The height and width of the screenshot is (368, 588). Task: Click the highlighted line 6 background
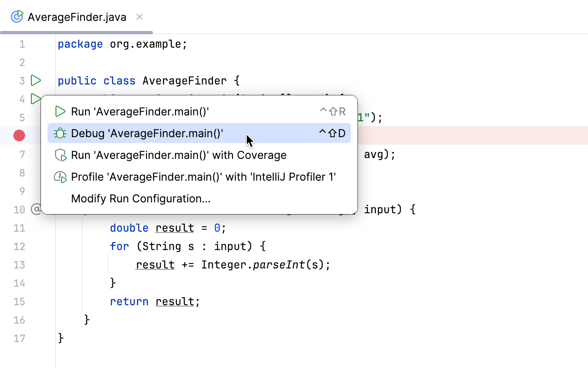[x=459, y=135]
